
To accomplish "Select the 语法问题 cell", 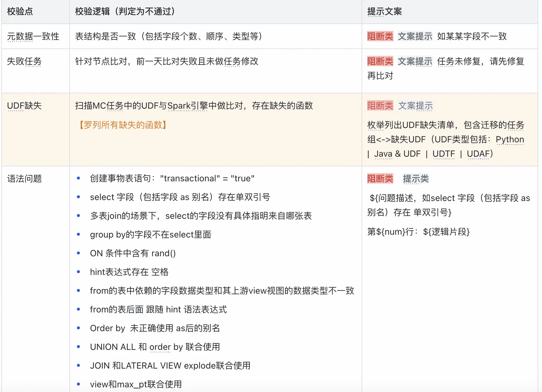I will point(24,179).
